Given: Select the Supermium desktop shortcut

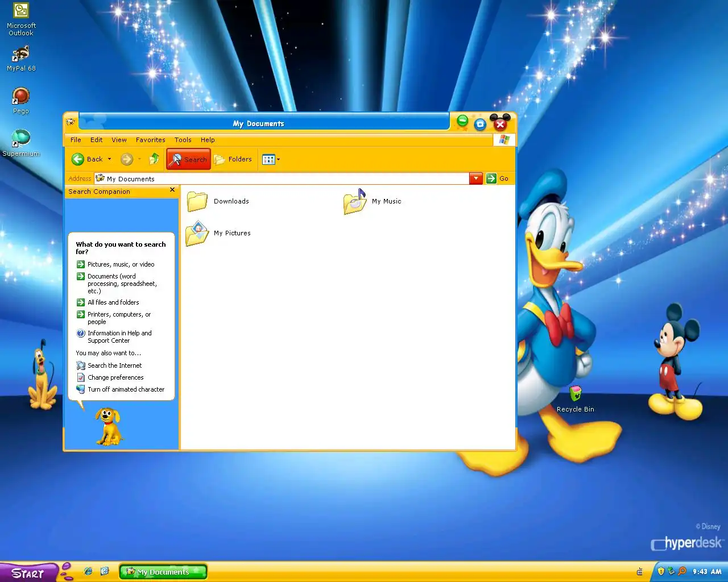Looking at the screenshot, I should point(21,142).
